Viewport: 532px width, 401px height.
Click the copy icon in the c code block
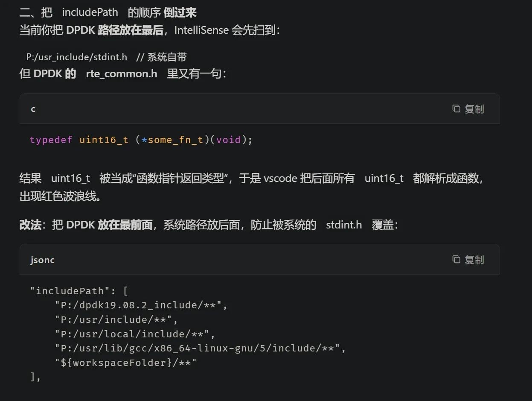(x=456, y=109)
